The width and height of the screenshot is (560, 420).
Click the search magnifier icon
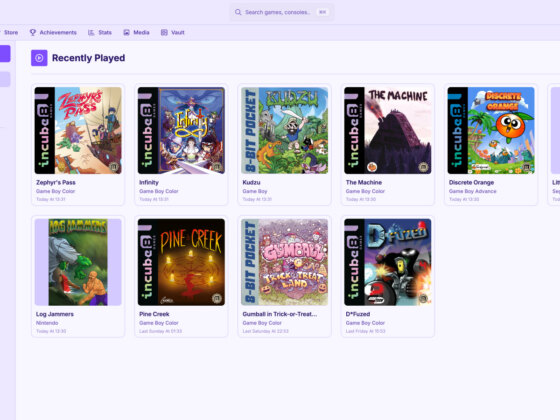click(x=238, y=12)
